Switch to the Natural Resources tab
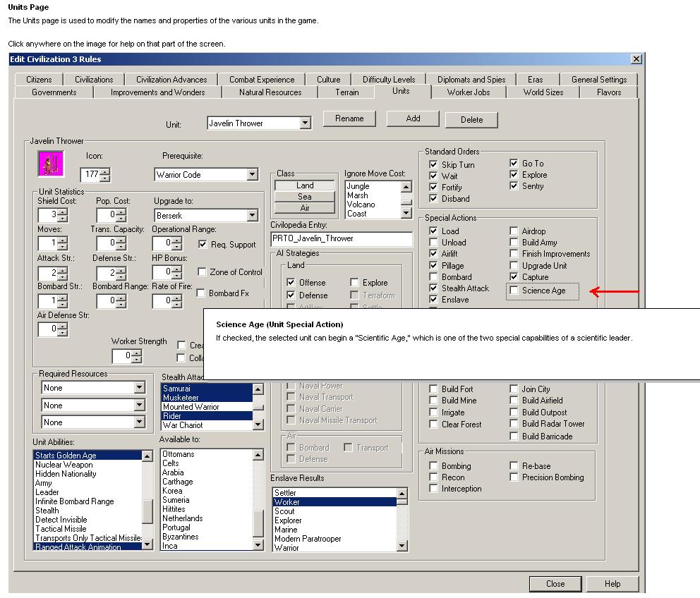This screenshot has width=700, height=598. coord(270,92)
